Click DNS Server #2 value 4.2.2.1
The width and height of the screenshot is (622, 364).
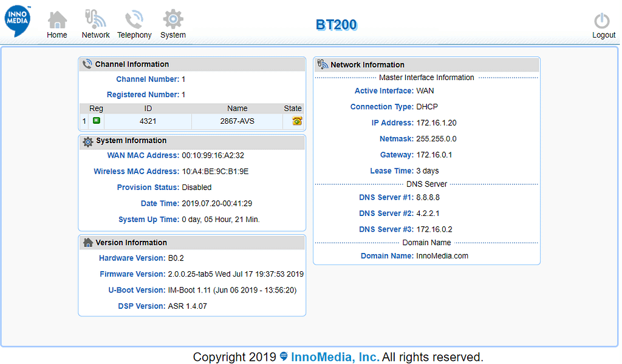[428, 213]
